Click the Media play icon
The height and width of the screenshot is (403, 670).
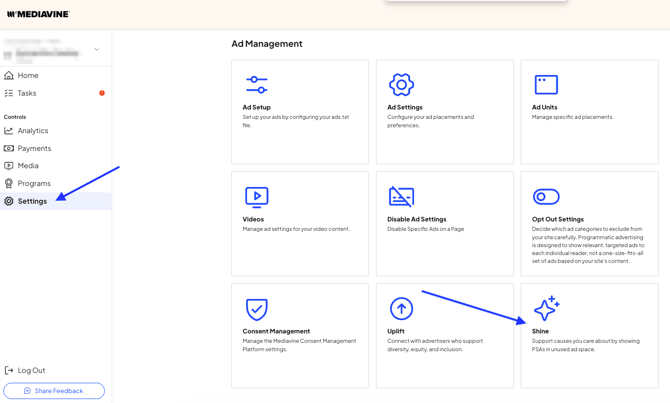(x=9, y=166)
